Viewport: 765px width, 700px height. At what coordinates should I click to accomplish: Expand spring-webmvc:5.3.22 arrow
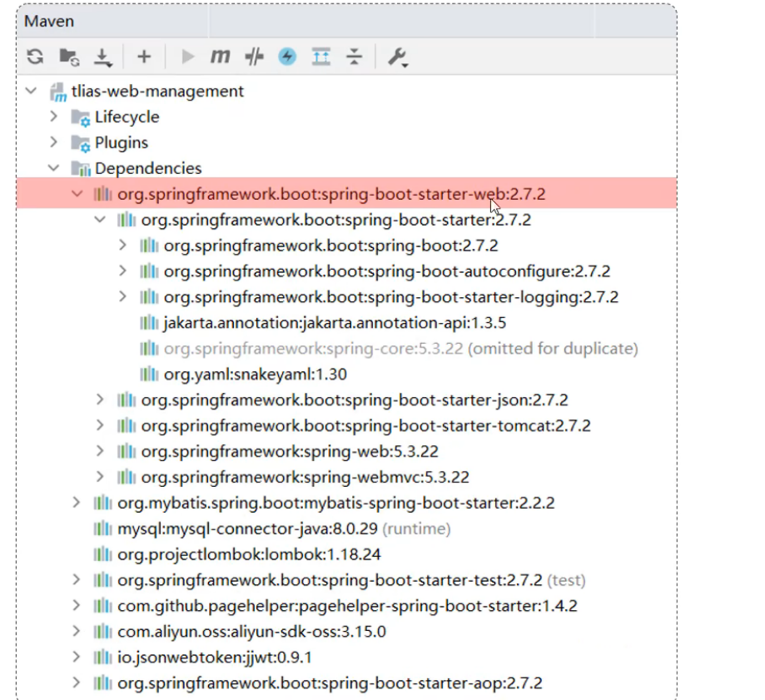pyautogui.click(x=100, y=477)
